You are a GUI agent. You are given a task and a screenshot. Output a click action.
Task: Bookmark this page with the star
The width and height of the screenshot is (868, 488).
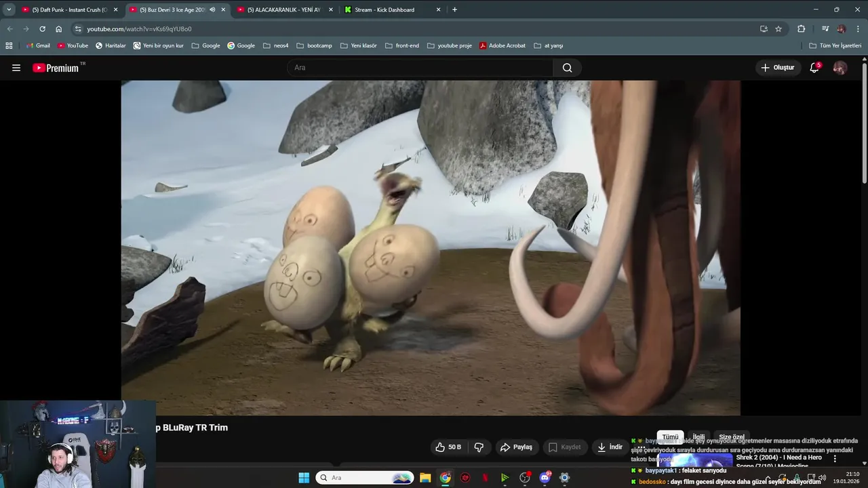point(778,28)
